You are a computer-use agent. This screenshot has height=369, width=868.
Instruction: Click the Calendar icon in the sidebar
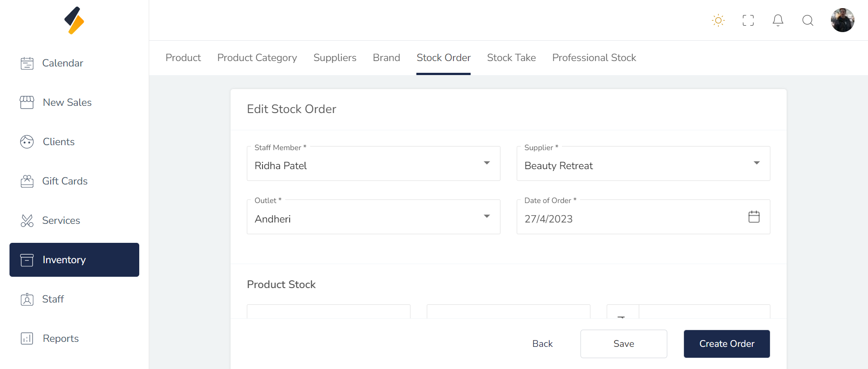pos(27,63)
